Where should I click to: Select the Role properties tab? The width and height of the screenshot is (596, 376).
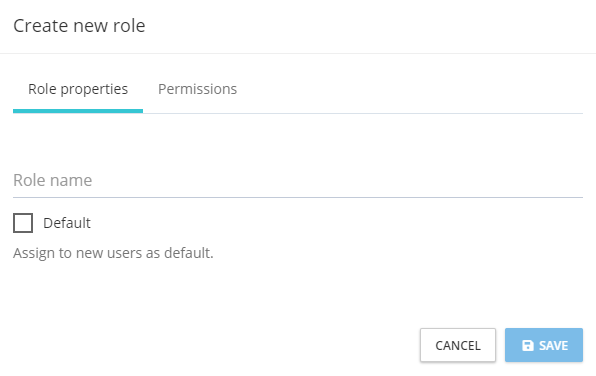point(78,89)
